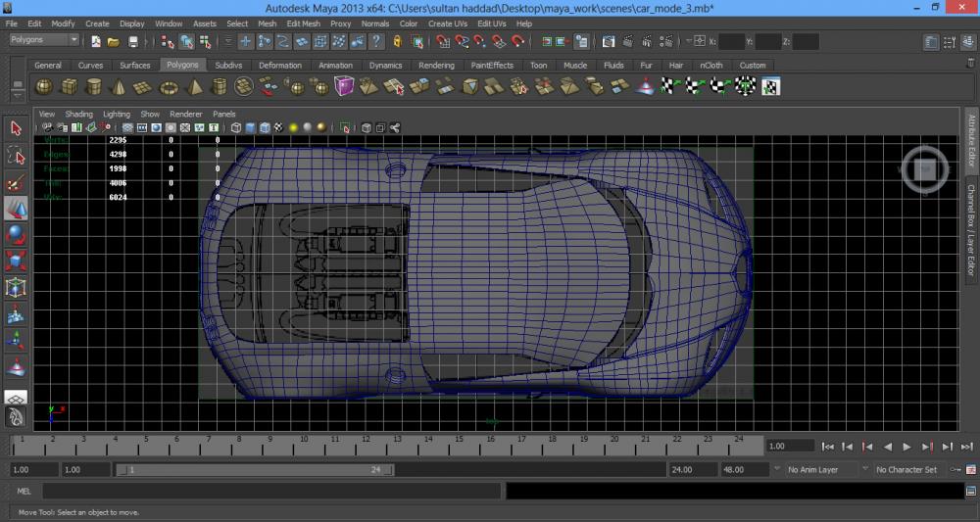Open the Polygons menu set dropdown
Viewport: 980px width, 522px height.
(44, 40)
